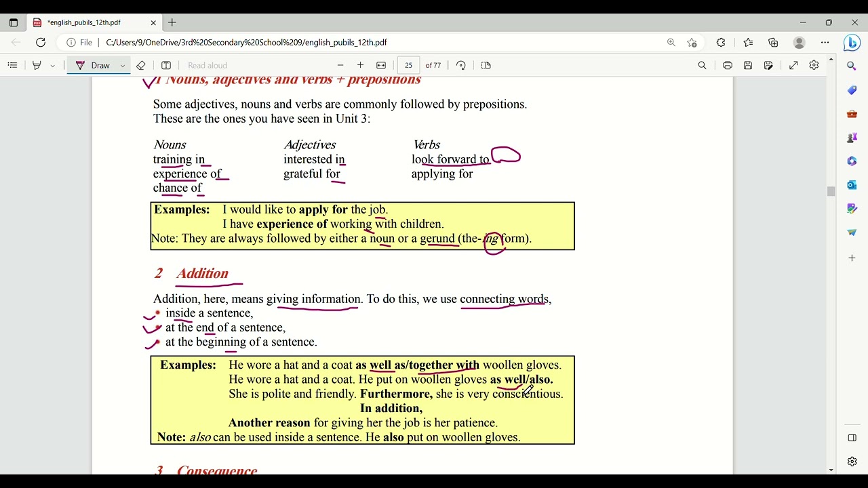
Task: Save the PDF
Action: [x=748, y=65]
